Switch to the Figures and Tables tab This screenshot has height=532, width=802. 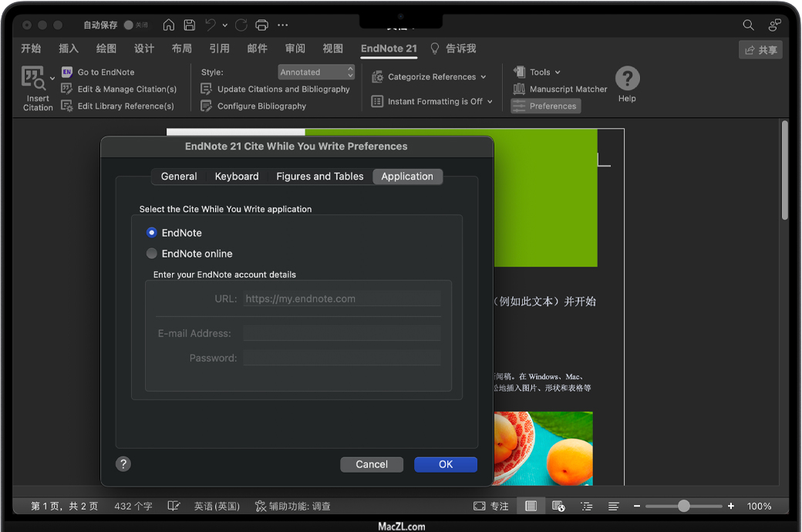click(x=319, y=177)
